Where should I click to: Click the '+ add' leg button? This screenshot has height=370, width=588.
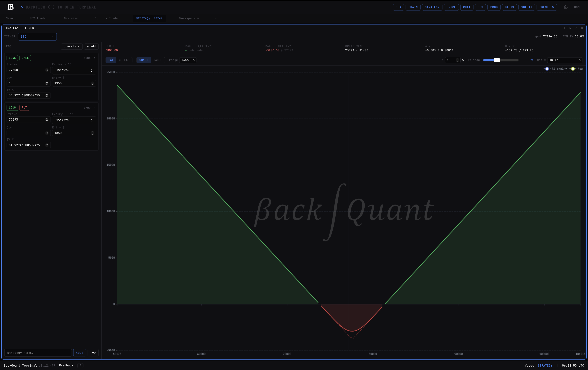tap(91, 46)
